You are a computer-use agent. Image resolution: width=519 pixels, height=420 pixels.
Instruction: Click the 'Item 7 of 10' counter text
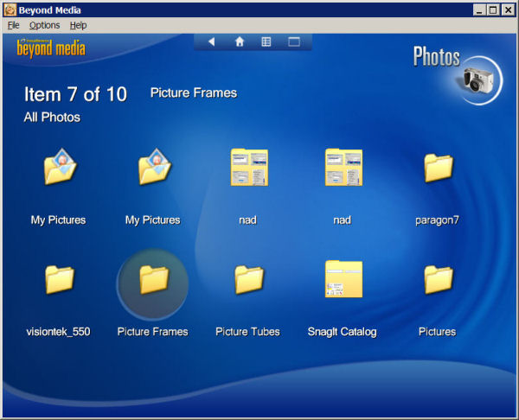[75, 94]
